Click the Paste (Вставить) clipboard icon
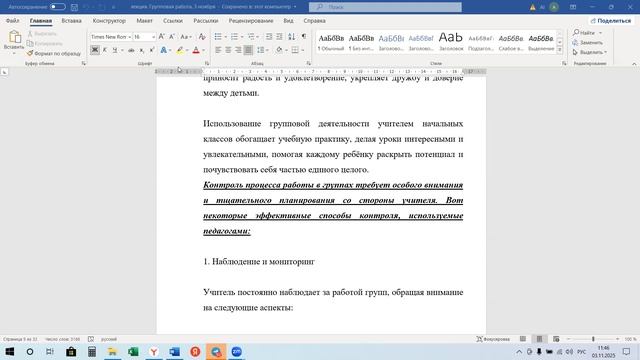This screenshot has width=640, height=360. tap(14, 37)
